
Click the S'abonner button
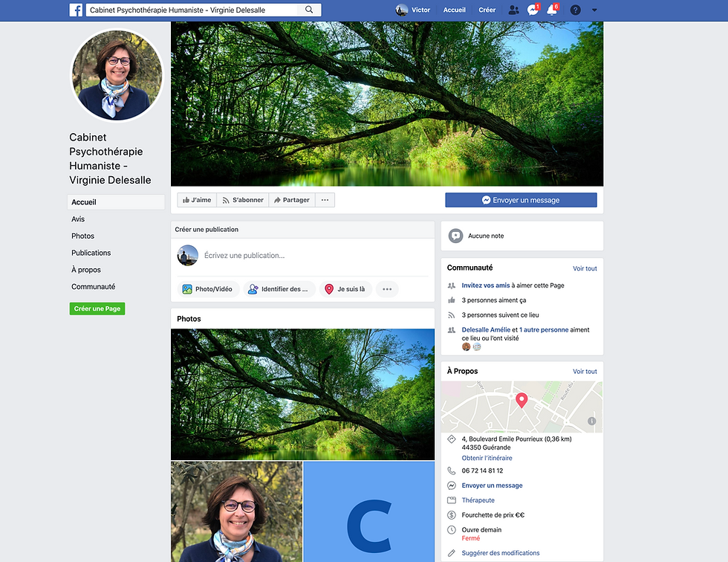click(x=242, y=200)
